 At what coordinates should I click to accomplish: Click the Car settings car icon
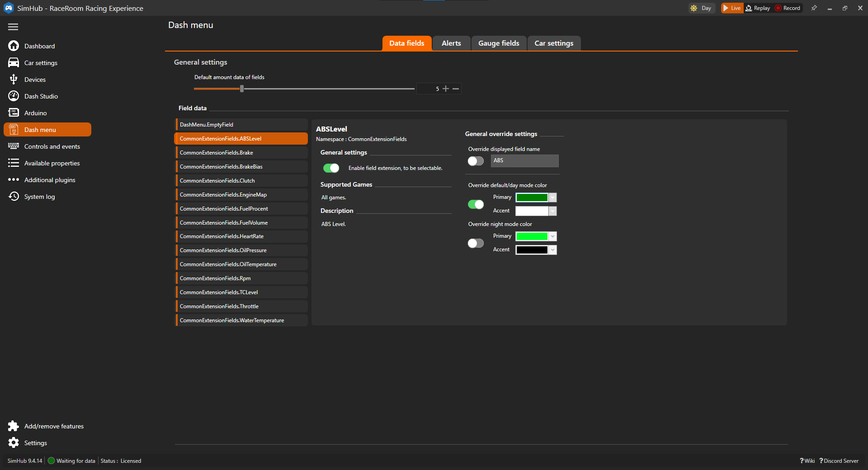point(14,63)
